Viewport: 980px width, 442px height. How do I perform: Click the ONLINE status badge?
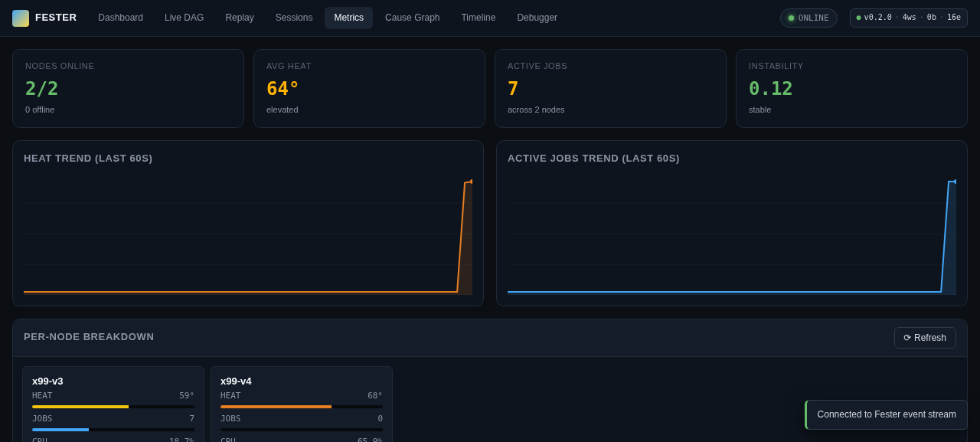pyautogui.click(x=808, y=18)
